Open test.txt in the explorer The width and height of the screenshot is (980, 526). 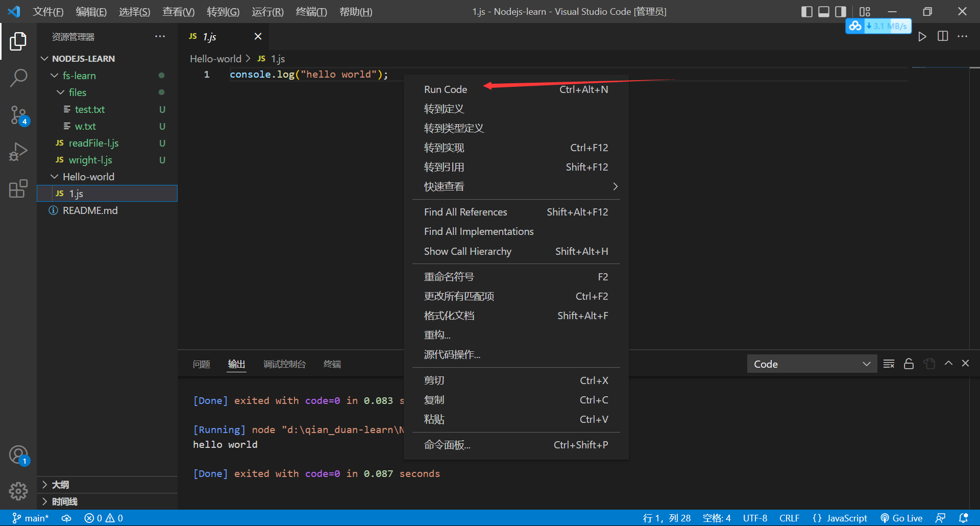[x=107, y=109]
